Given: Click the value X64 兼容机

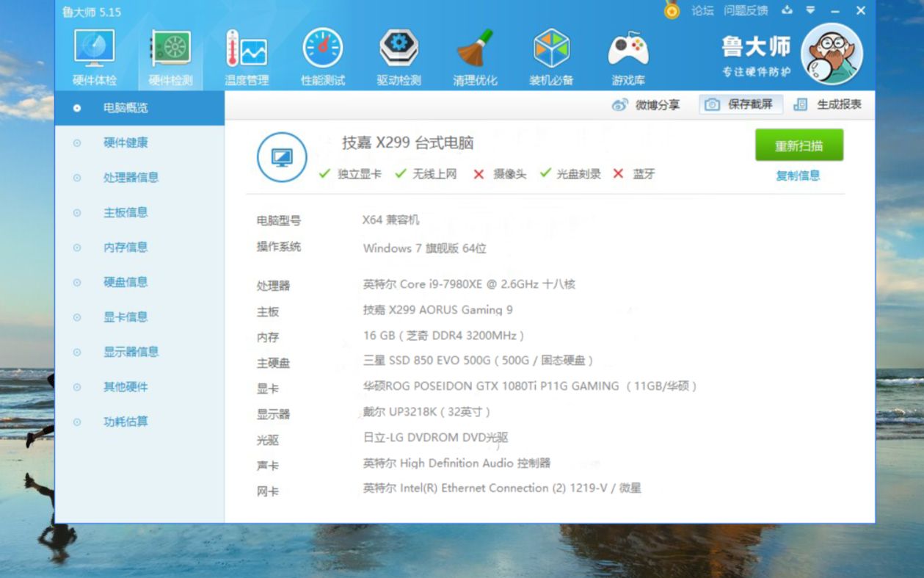Looking at the screenshot, I should click(390, 220).
